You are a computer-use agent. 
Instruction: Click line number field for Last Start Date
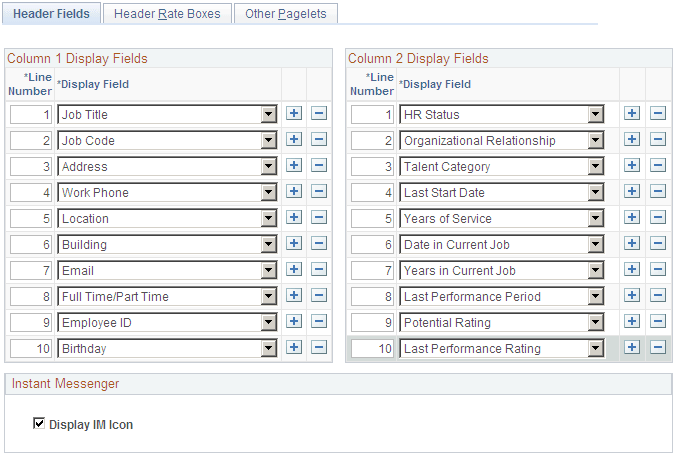click(372, 193)
